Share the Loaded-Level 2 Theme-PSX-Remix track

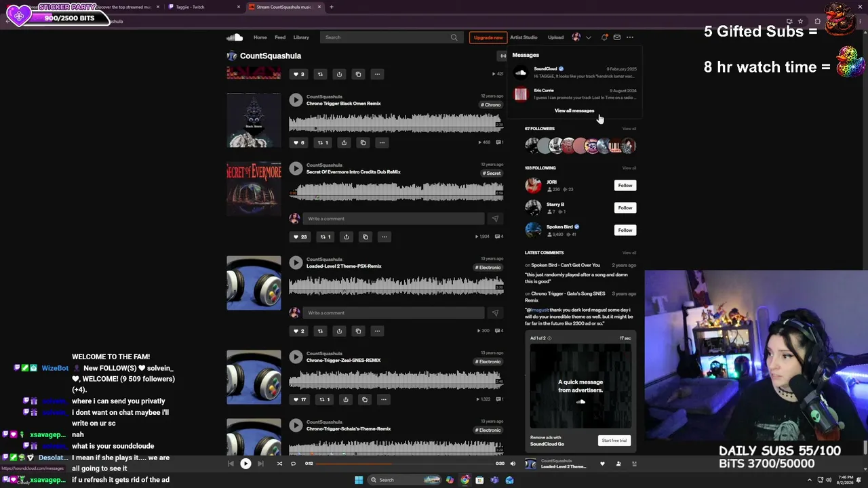click(339, 331)
